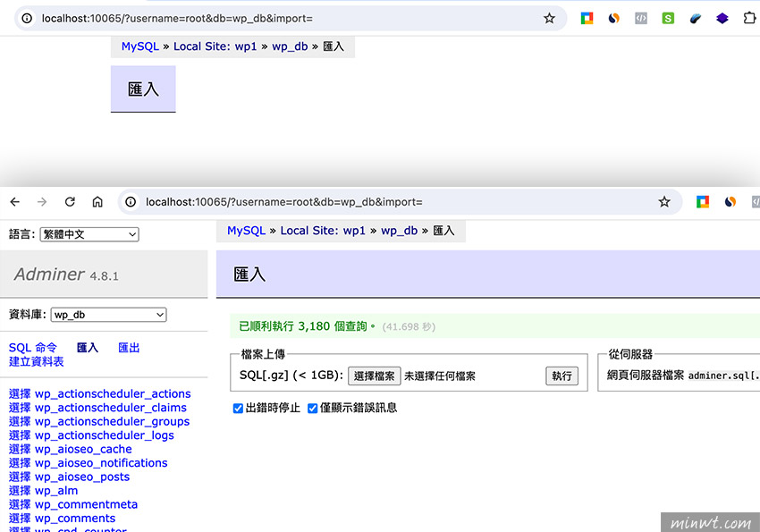
Task: Open the blue feather extension in top toolbar
Action: point(696,19)
